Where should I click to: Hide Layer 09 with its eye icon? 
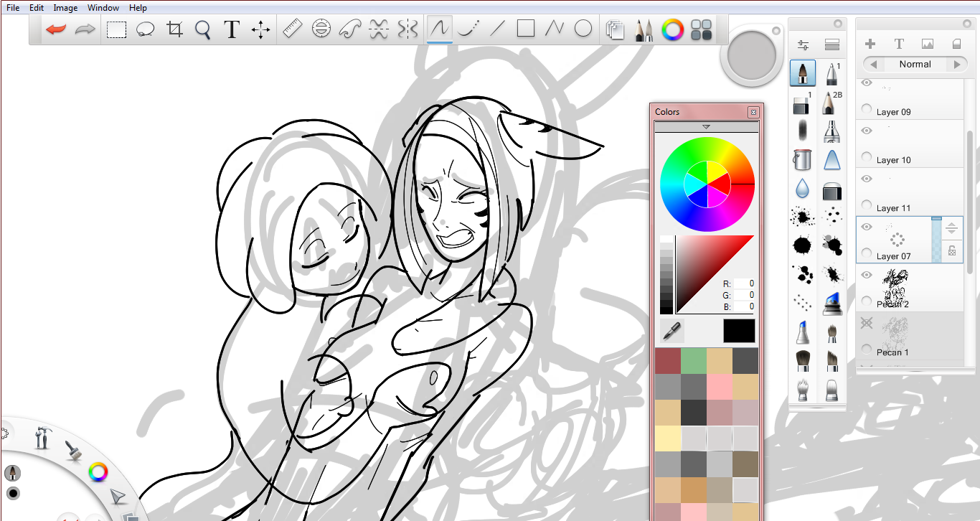coord(867,83)
